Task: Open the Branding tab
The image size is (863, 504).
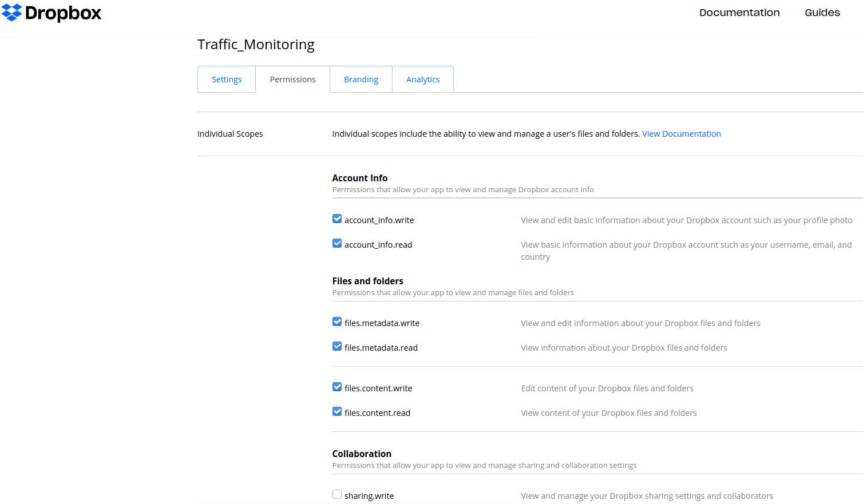Action: 361,80
